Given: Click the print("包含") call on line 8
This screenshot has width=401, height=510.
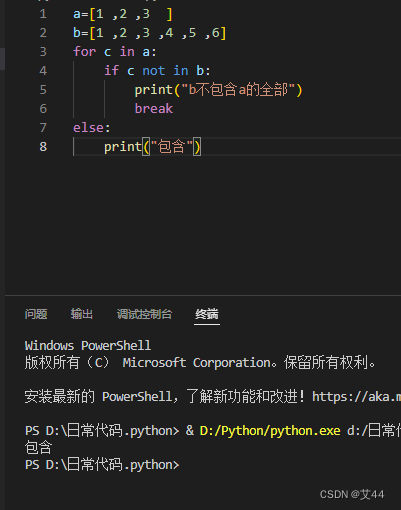Looking at the screenshot, I should 152,147.
